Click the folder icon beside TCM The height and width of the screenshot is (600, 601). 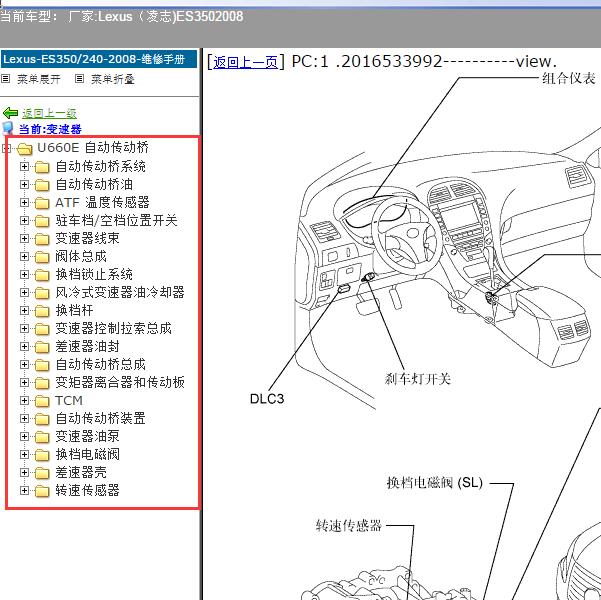click(x=42, y=401)
